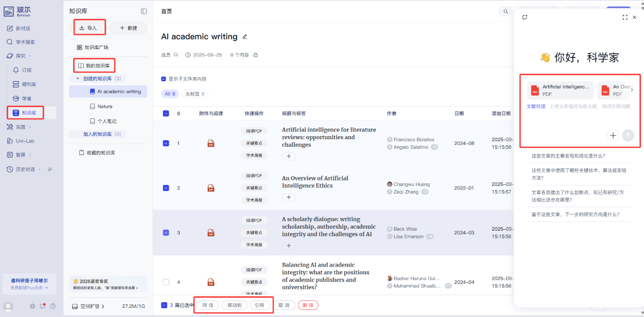
Task: Expand the space expansion arrow
Action: 103,306
